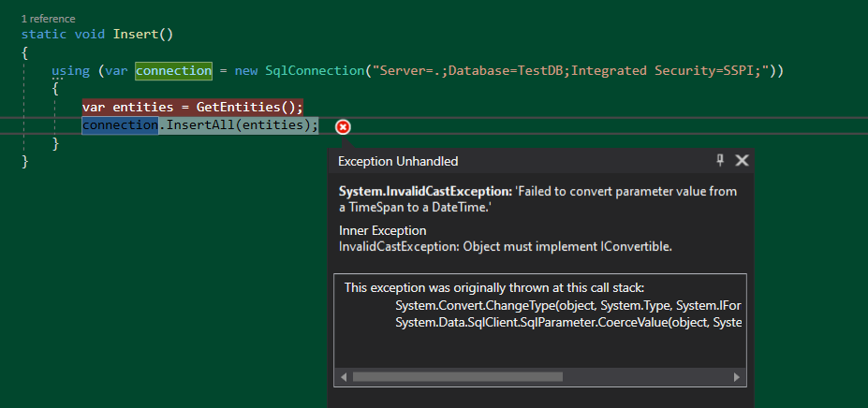Click the 'using' keyword in code
The image size is (868, 408).
tap(70, 71)
